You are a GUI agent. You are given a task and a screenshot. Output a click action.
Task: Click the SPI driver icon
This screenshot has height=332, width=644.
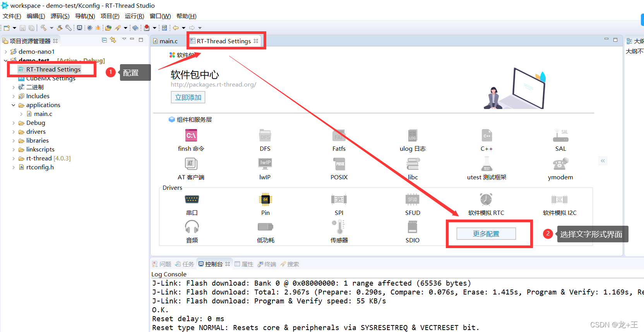pos(339,199)
